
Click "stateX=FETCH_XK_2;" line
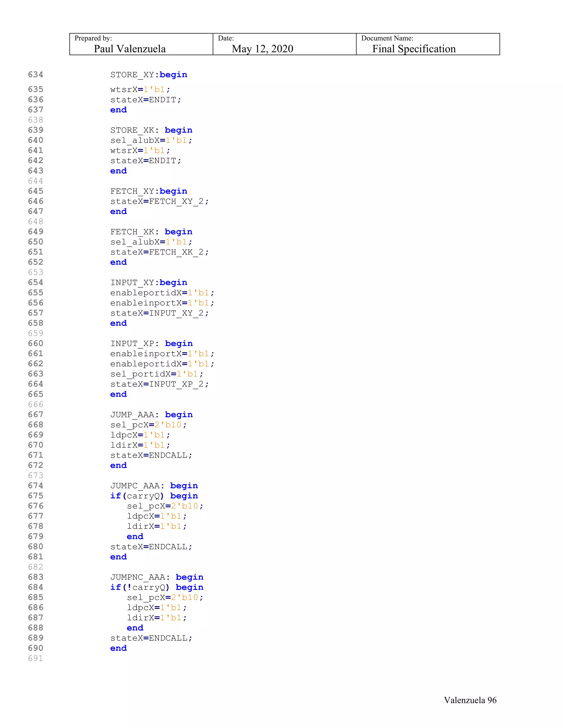coord(160,252)
